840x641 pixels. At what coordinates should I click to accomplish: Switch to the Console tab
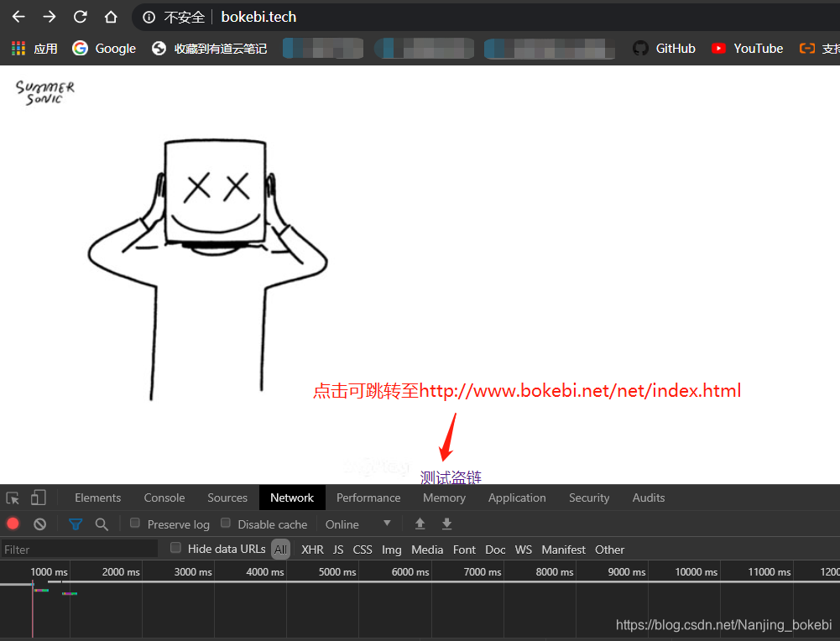click(164, 498)
